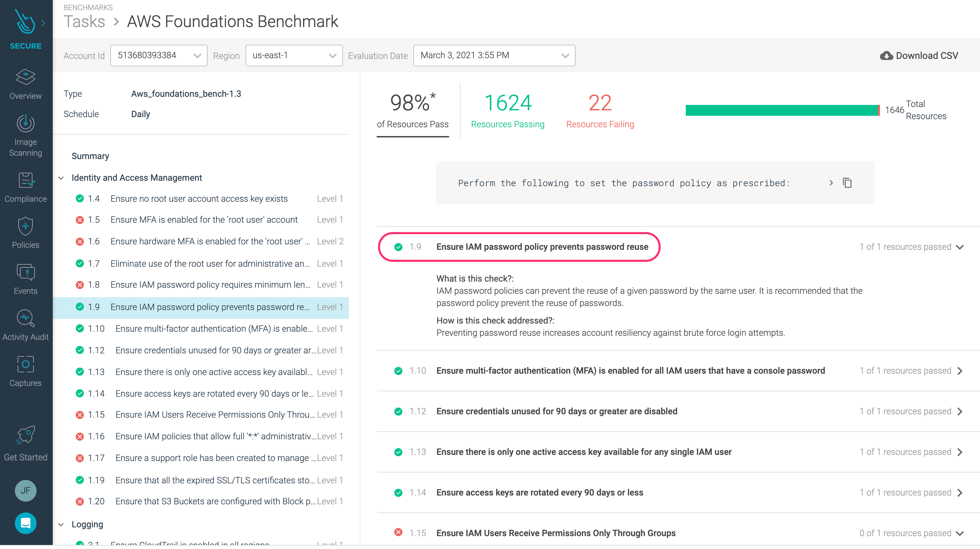Image resolution: width=980 pixels, height=549 pixels.
Task: Expand the product switcher arrow beside logo
Action: (x=43, y=23)
